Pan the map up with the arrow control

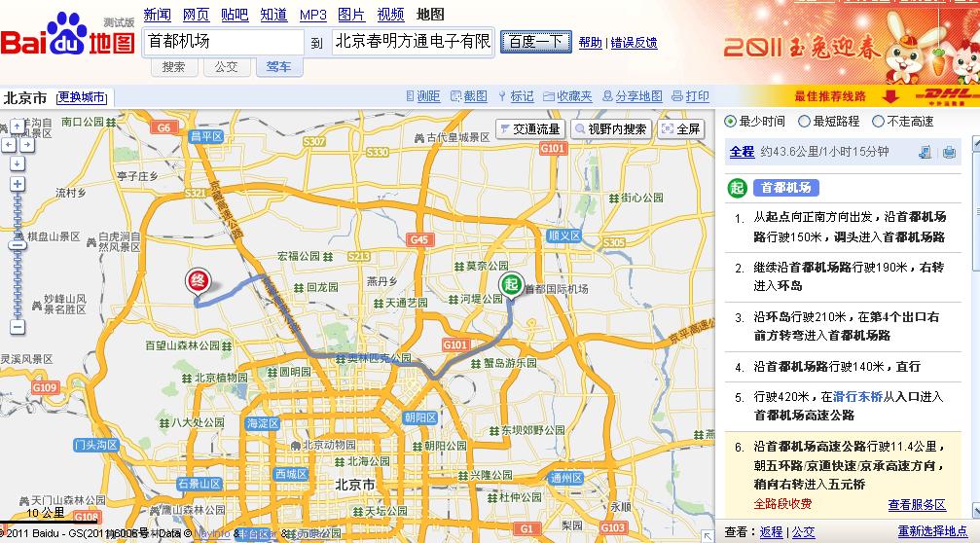pos(18,127)
